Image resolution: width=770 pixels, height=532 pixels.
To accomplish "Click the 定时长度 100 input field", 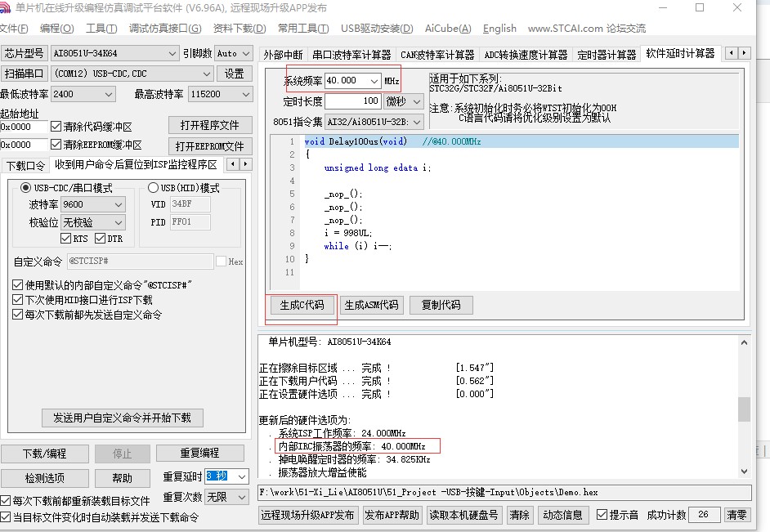I will [352, 101].
